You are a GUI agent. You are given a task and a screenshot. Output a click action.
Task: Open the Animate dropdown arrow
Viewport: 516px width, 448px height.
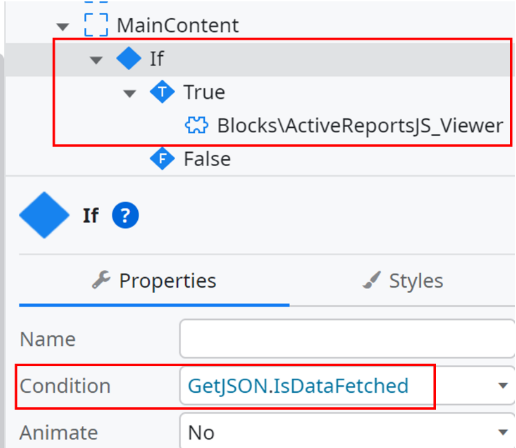pyautogui.click(x=503, y=433)
